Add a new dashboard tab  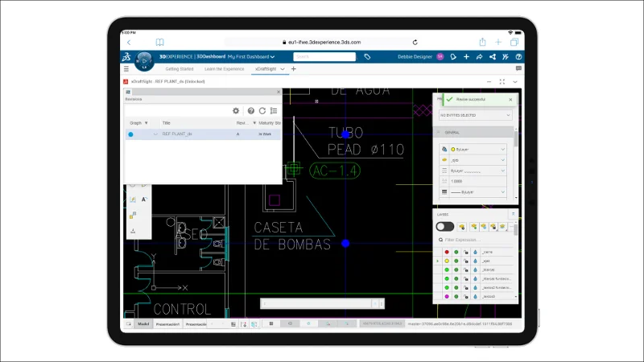tap(293, 69)
